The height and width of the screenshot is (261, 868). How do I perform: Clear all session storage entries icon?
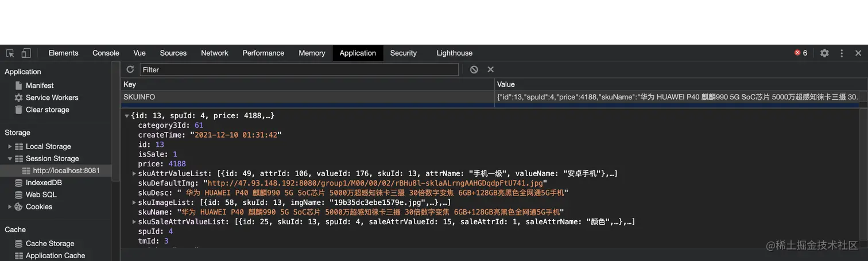[x=474, y=69]
